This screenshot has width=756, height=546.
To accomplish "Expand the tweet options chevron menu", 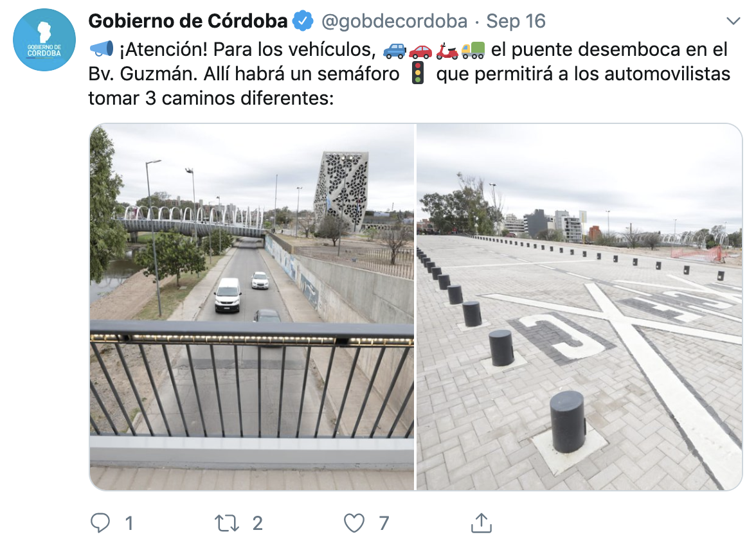I will (733, 21).
